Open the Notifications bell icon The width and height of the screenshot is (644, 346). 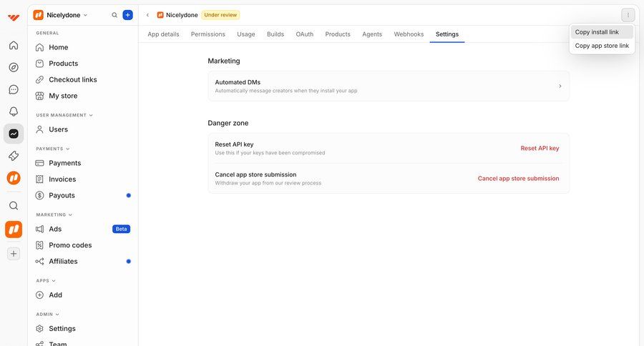pos(14,112)
